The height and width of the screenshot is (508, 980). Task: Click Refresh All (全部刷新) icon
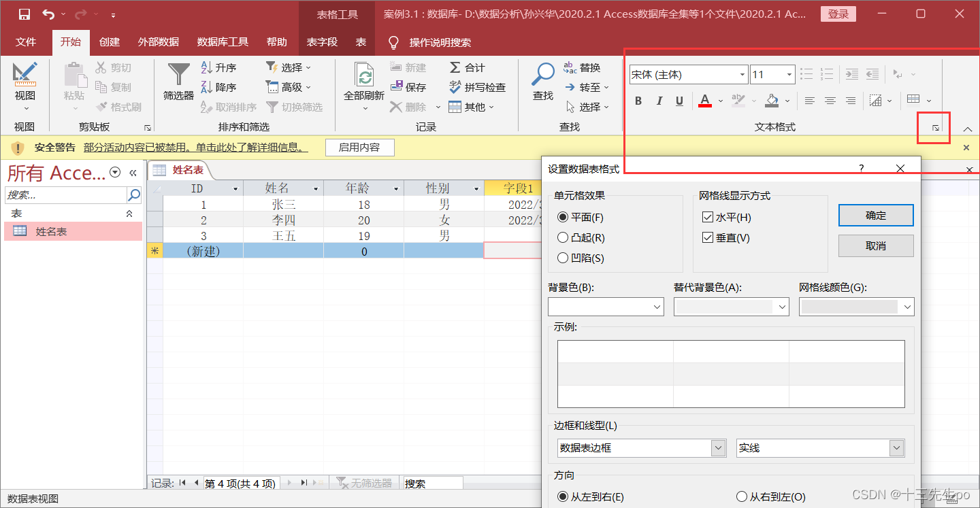(x=365, y=75)
